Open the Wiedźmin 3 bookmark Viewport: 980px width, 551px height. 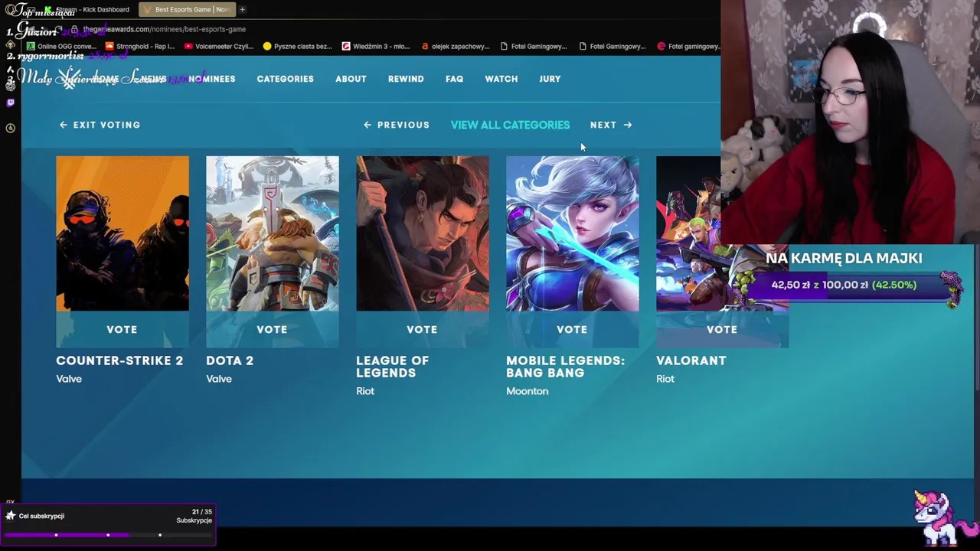[x=376, y=46]
